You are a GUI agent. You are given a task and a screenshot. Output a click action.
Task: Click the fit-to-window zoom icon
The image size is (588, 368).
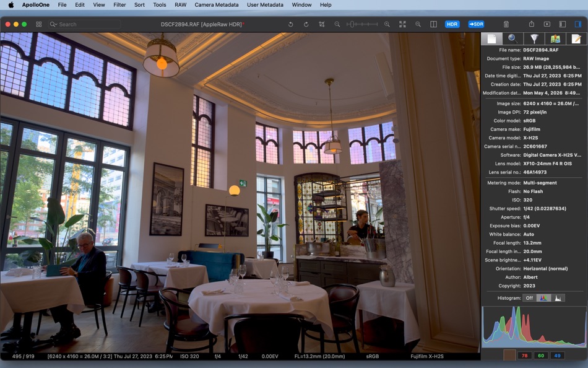click(x=402, y=24)
